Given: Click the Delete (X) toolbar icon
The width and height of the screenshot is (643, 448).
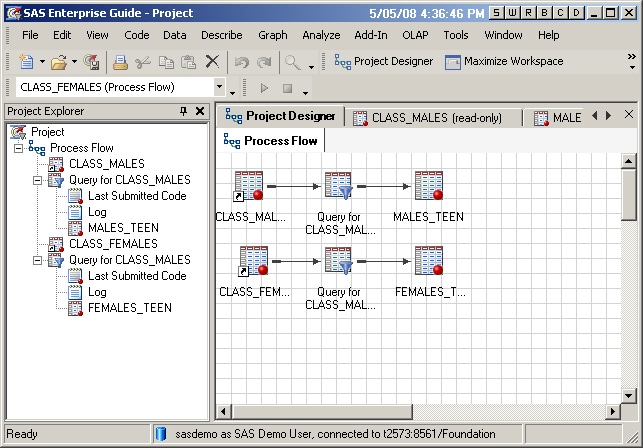Looking at the screenshot, I should (x=212, y=62).
